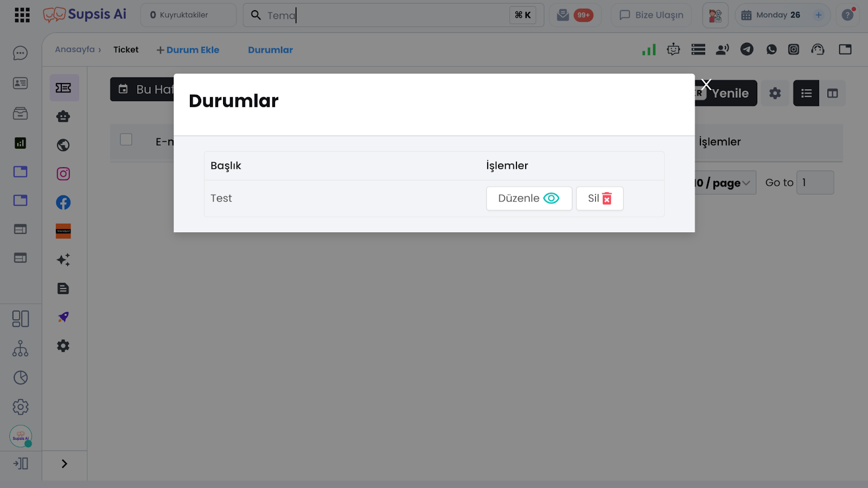Toggle the select-all checkbox in table header
The image size is (868, 488).
point(126,140)
